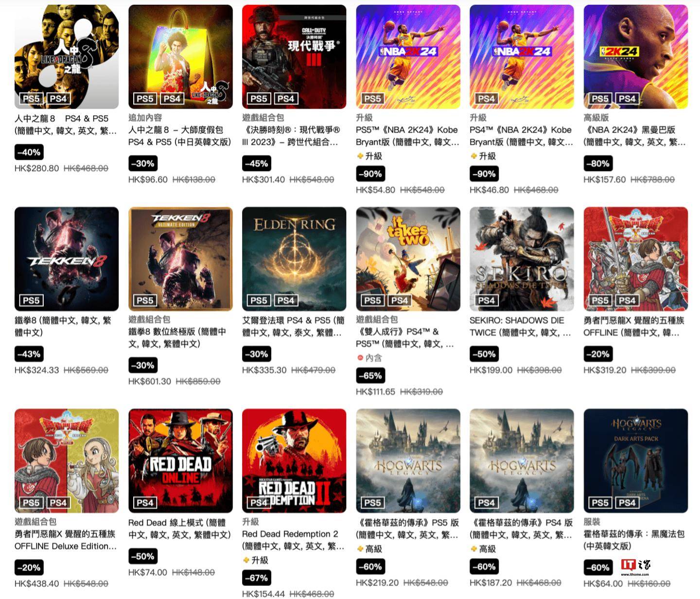Image resolution: width=700 pixels, height=599 pixels.
Task: Click the PS4 badge on Like a Dragon 8 cover
Action: click(x=58, y=99)
